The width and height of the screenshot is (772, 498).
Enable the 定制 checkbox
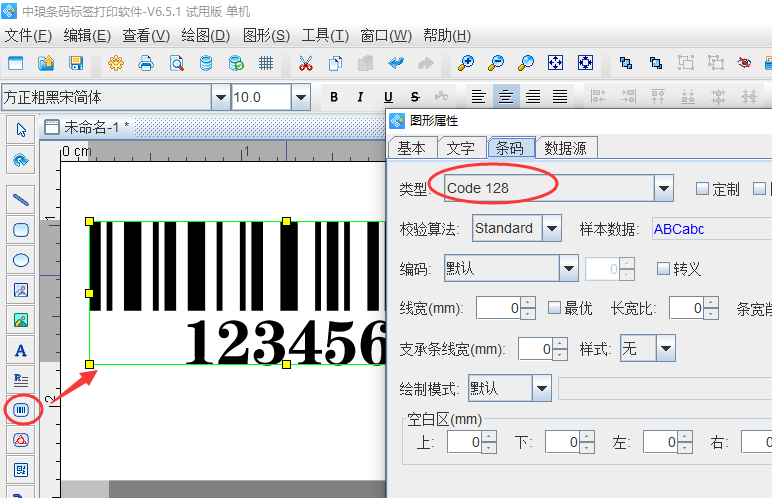[703, 188]
